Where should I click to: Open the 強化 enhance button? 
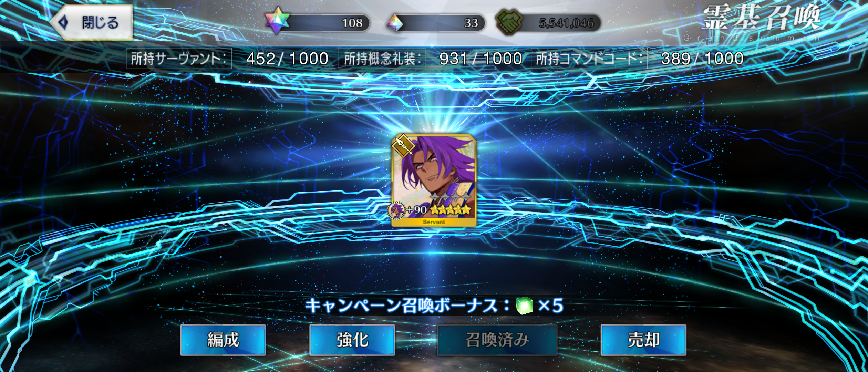pyautogui.click(x=352, y=340)
